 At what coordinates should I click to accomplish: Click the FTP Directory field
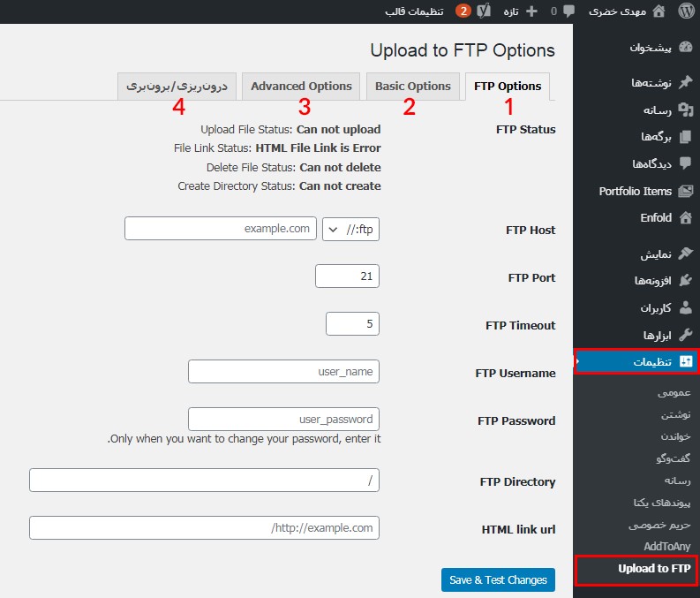pos(205,481)
